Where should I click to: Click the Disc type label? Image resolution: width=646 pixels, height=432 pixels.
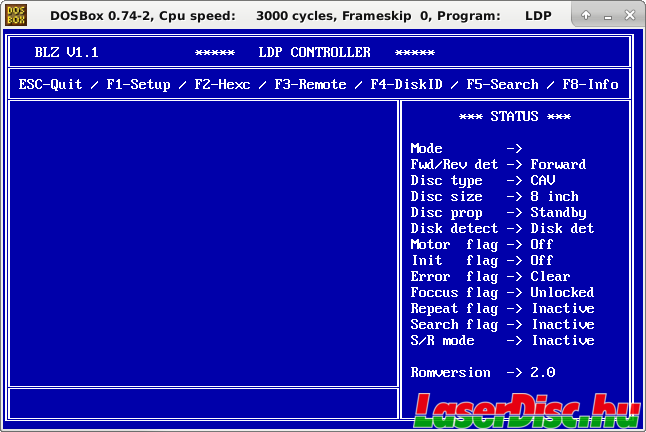[x=446, y=181]
